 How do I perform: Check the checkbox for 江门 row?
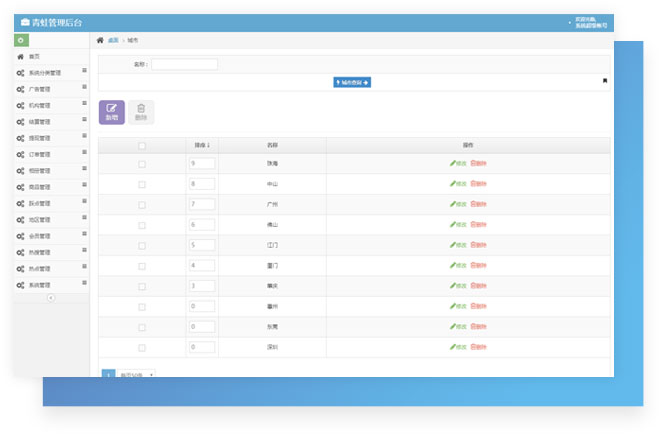[x=142, y=246]
